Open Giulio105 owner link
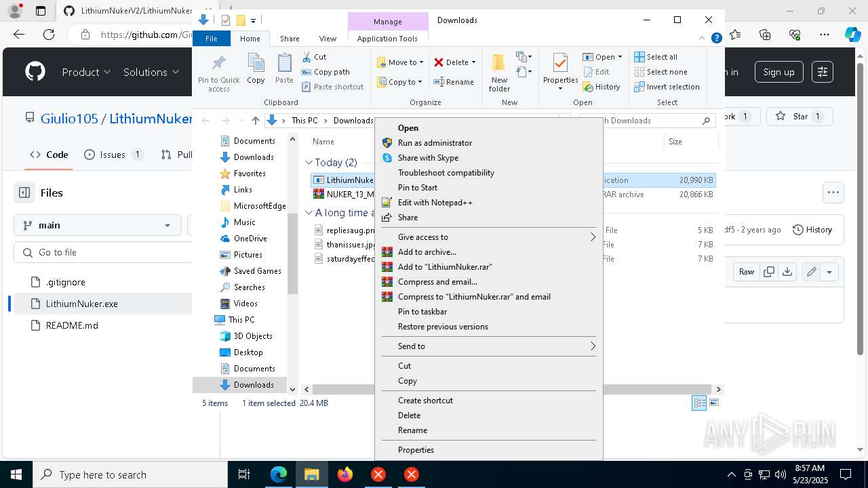This screenshot has height=488, width=868. coord(69,119)
